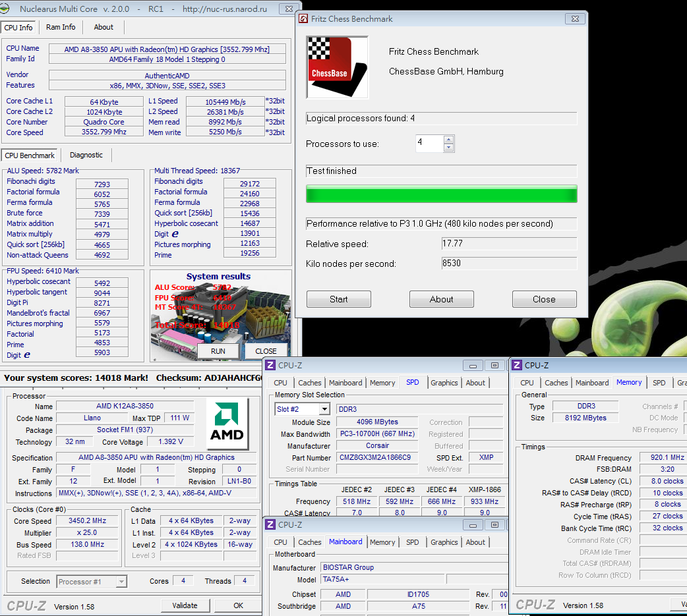Select the CPU Info tab in Nuclearus
This screenshot has height=616, width=687.
(18, 28)
